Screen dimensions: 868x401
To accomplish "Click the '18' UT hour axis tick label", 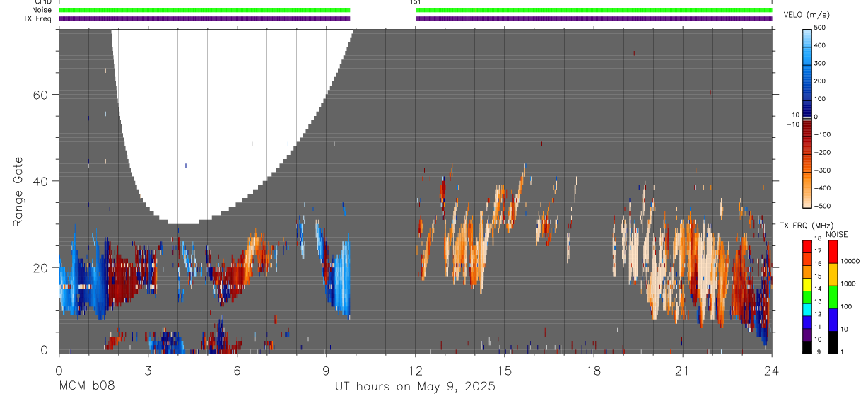I will [x=594, y=371].
